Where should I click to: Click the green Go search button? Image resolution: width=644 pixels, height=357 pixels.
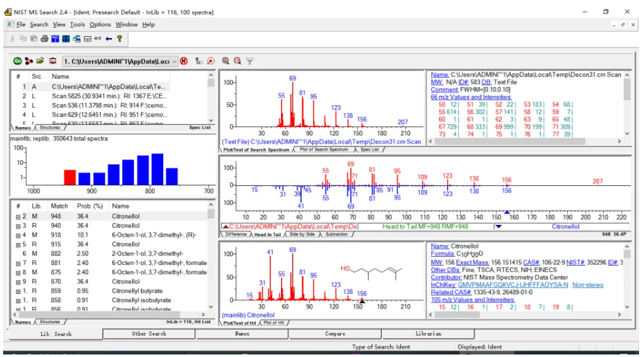[18, 61]
